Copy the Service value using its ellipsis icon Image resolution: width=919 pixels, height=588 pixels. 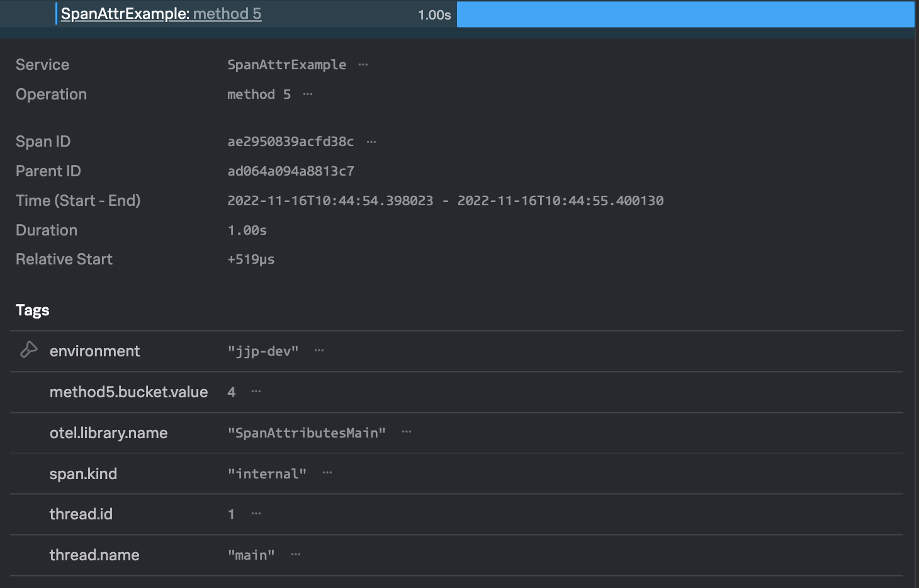coord(363,64)
